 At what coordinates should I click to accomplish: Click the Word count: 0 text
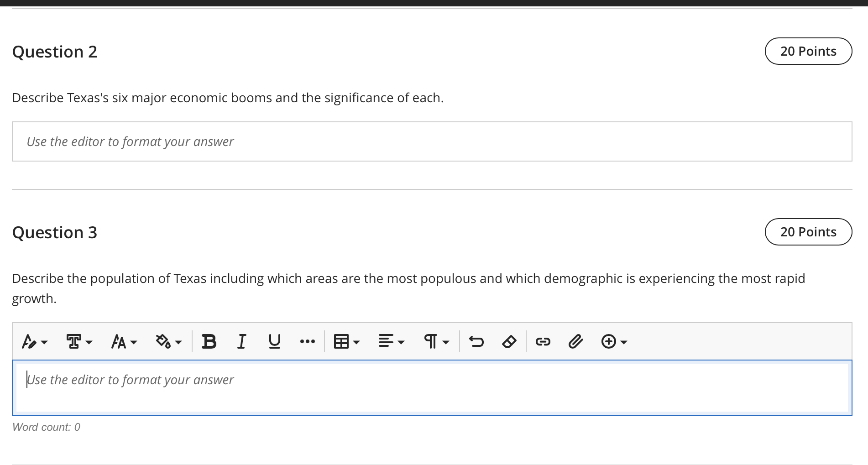46,427
